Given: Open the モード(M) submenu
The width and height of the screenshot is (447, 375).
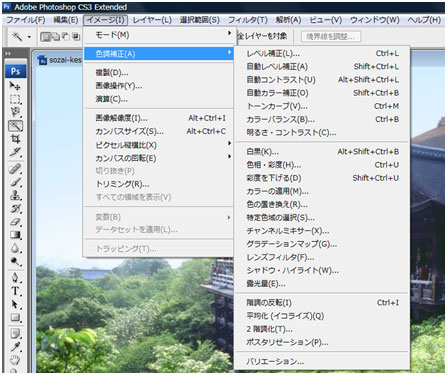Looking at the screenshot, I should 158,35.
